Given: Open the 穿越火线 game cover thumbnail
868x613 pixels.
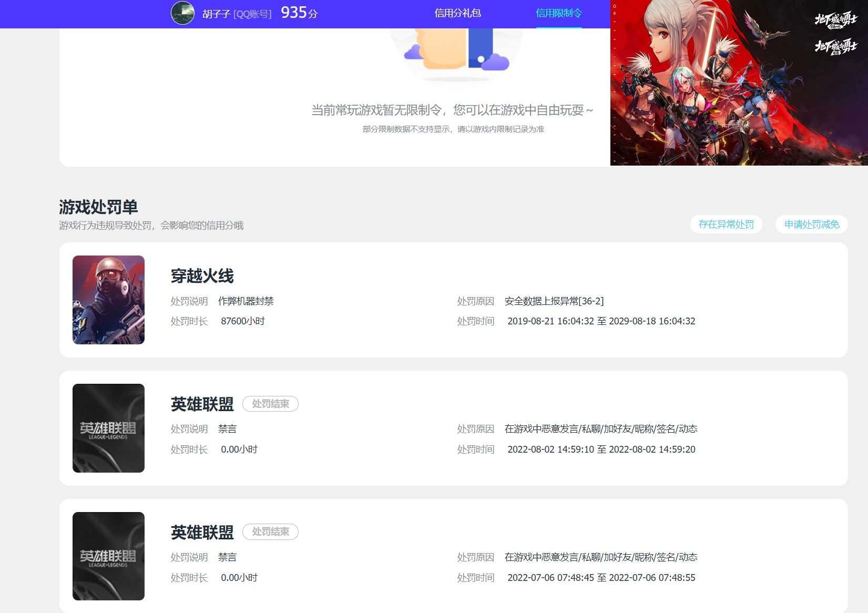Looking at the screenshot, I should coord(108,300).
